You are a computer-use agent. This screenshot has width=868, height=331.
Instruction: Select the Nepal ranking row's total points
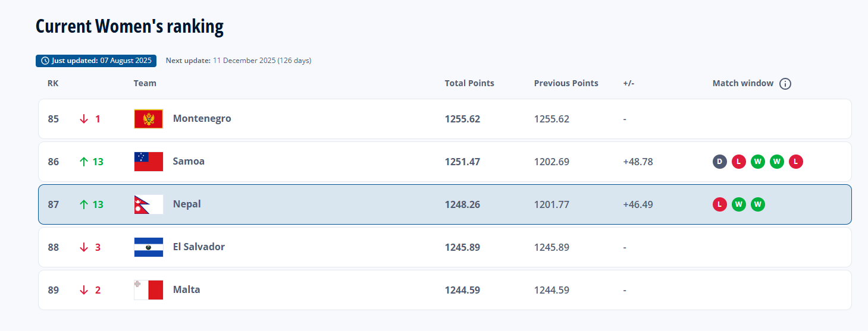(x=462, y=204)
